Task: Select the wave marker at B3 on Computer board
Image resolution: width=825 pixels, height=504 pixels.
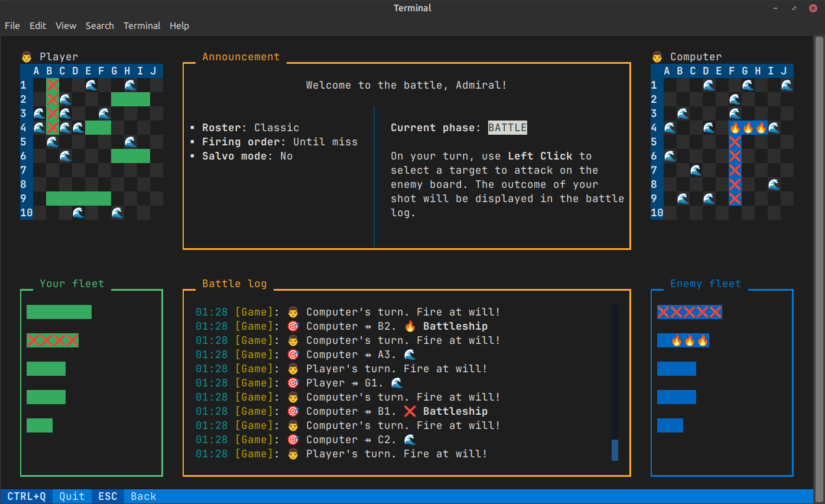Action: [x=683, y=113]
